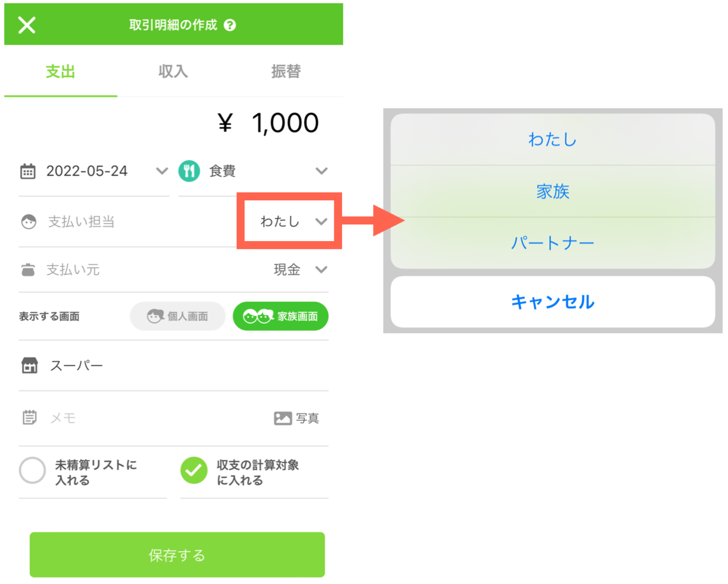Click the 保存する button
This screenshot has height=584, width=728.
pos(177,555)
